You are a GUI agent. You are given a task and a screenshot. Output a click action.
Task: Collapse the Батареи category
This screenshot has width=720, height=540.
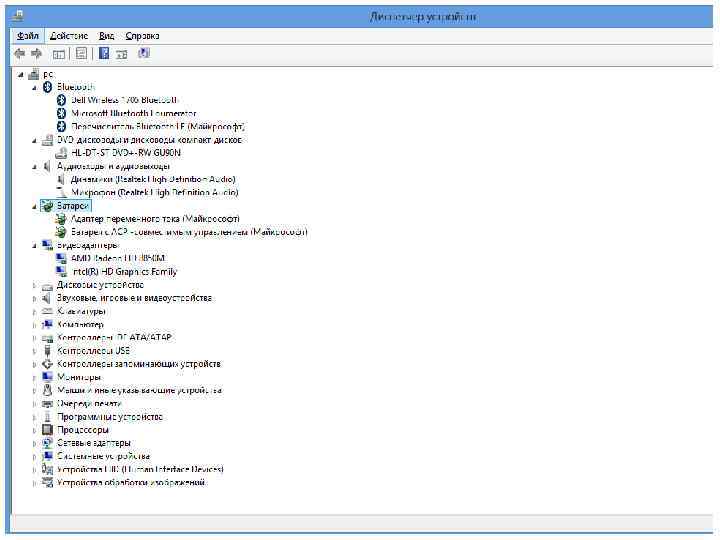(34, 207)
